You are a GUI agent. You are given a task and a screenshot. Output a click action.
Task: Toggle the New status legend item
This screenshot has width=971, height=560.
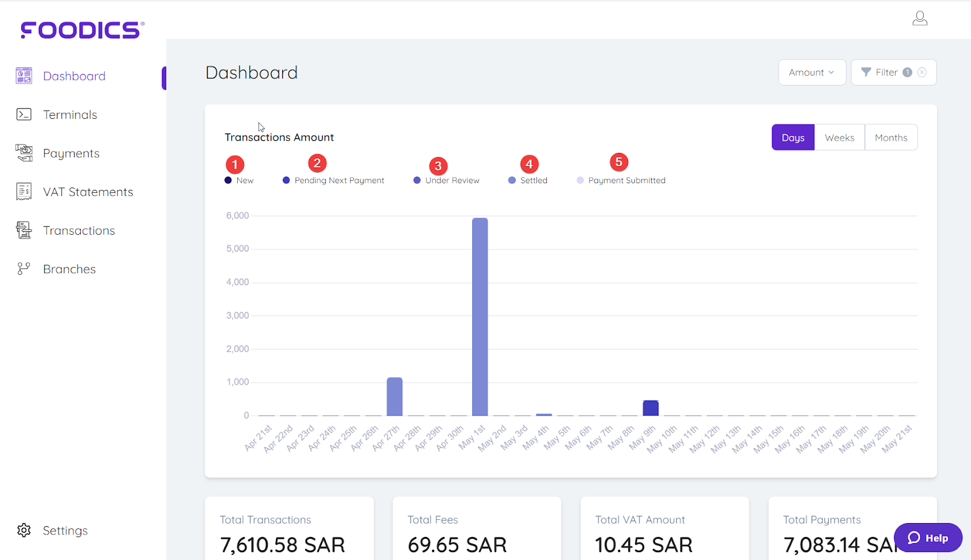[239, 180]
